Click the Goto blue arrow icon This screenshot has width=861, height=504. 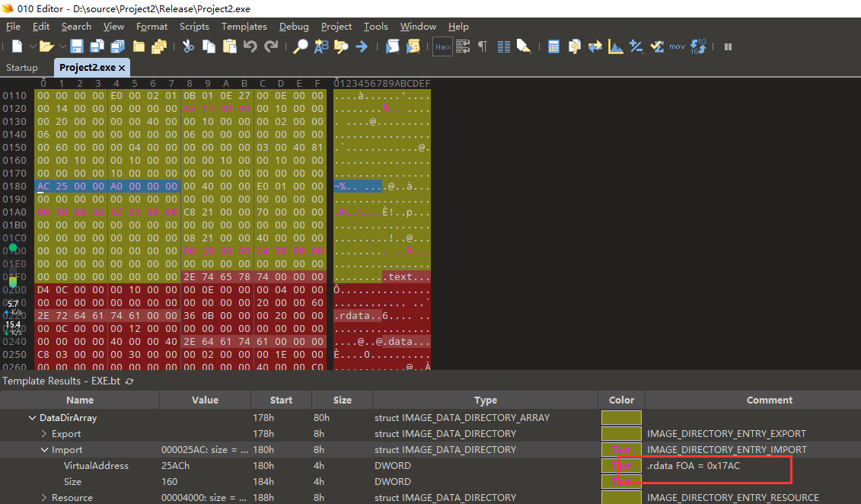[x=362, y=46]
